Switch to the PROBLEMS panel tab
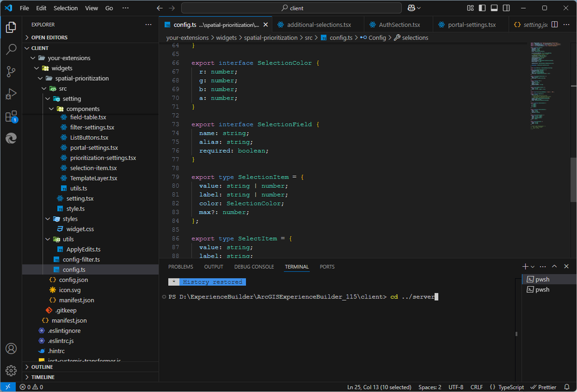 tap(180, 267)
